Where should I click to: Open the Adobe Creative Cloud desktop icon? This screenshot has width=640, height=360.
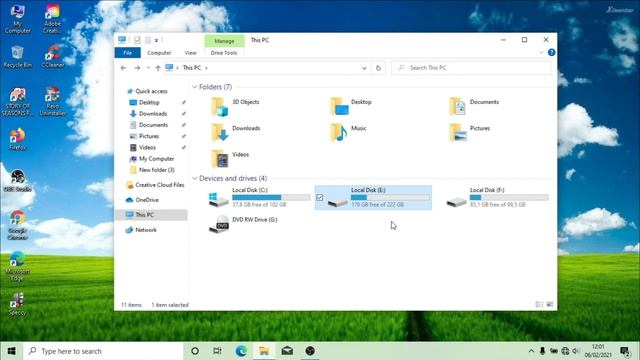click(x=53, y=19)
